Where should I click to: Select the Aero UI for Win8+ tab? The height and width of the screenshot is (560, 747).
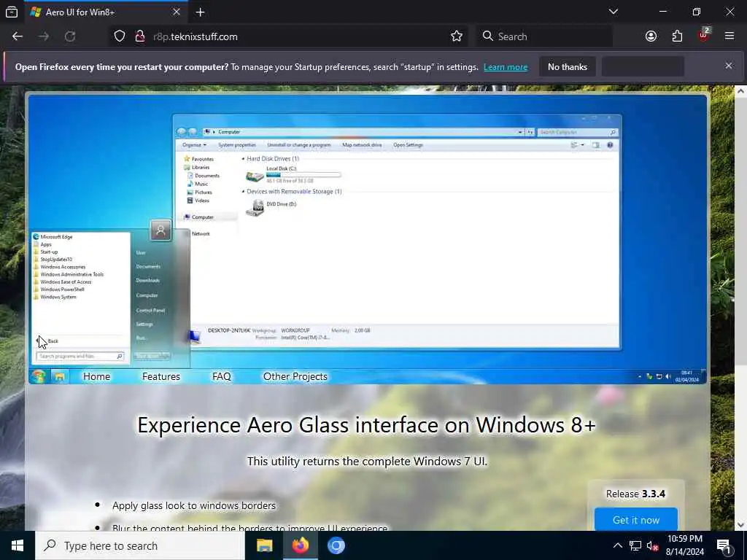[x=105, y=12]
